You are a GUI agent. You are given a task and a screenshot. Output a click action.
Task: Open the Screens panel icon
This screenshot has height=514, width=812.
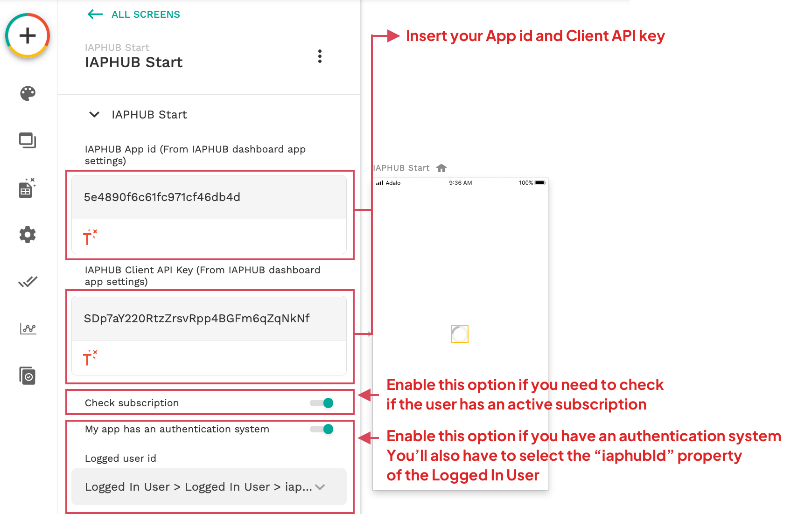click(x=28, y=140)
